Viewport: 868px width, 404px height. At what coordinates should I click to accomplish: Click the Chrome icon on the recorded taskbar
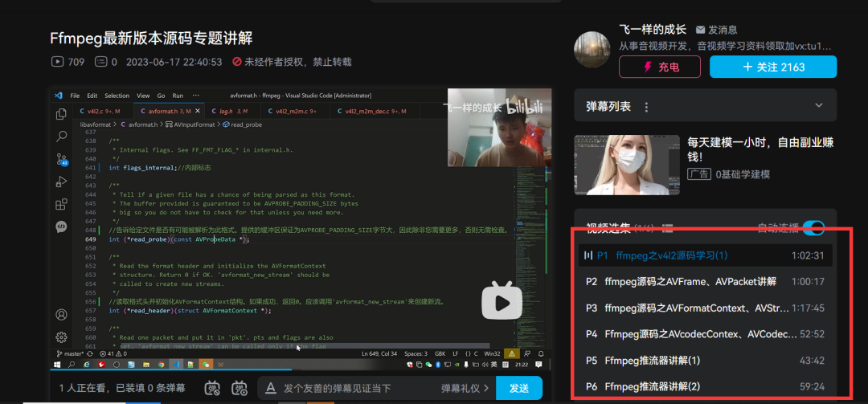click(x=161, y=365)
